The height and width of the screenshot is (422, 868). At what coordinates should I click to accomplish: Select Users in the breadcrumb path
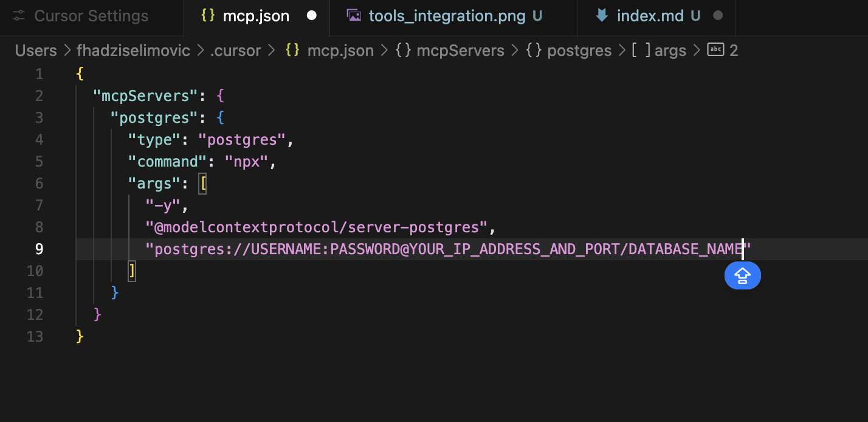[36, 50]
